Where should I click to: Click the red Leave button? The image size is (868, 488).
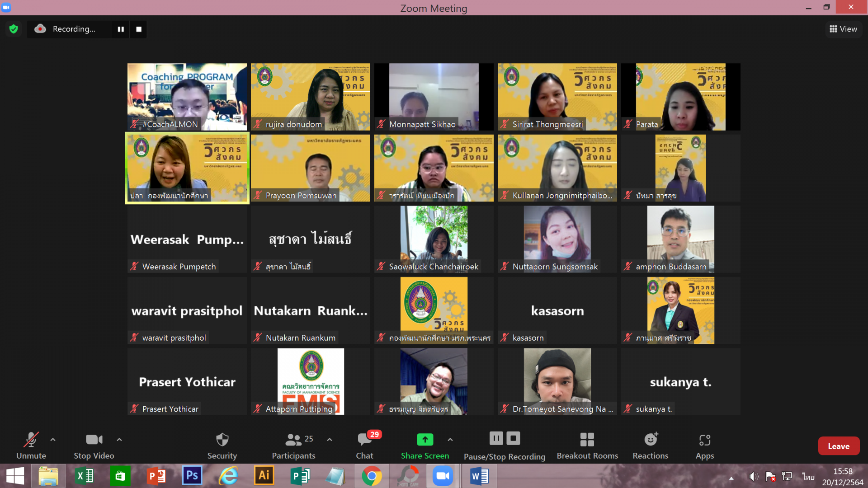point(838,446)
